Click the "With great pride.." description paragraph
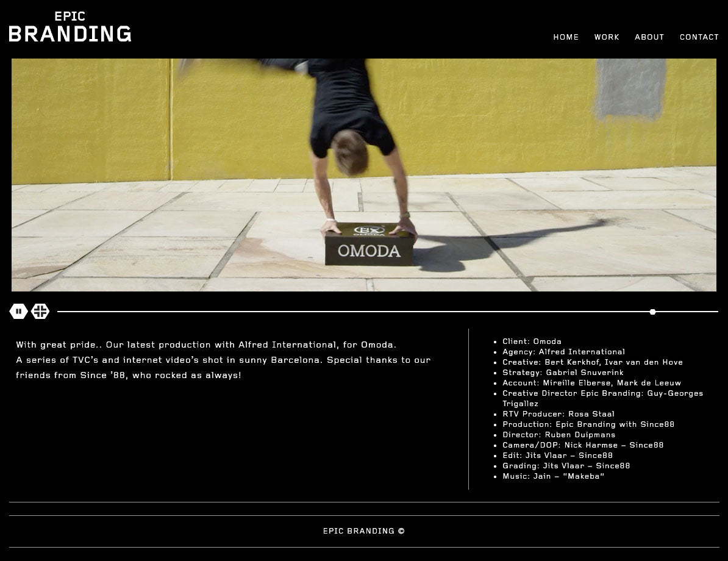Viewport: 728px width, 561px height. (x=223, y=360)
